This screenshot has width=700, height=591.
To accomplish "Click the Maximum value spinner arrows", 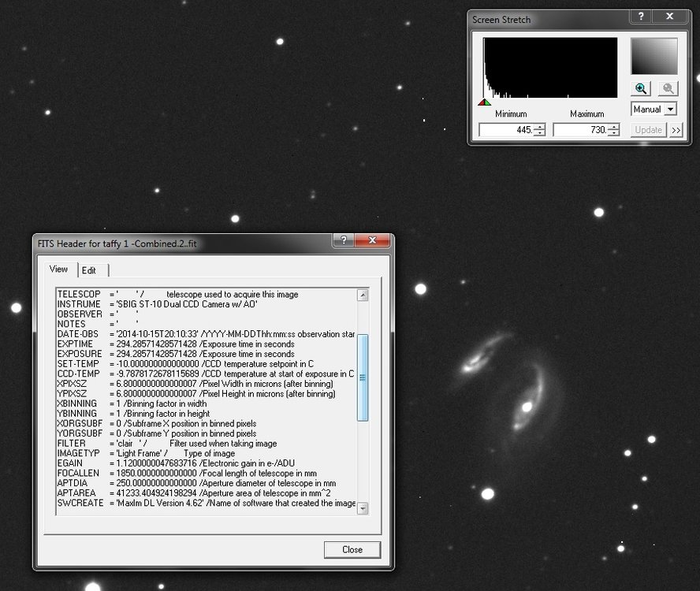I will point(614,130).
